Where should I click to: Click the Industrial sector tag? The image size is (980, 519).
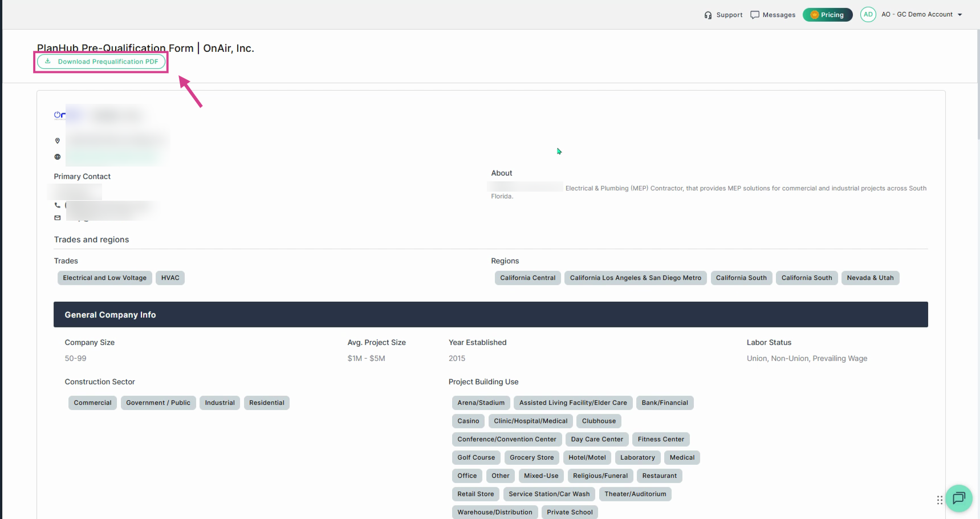click(219, 403)
